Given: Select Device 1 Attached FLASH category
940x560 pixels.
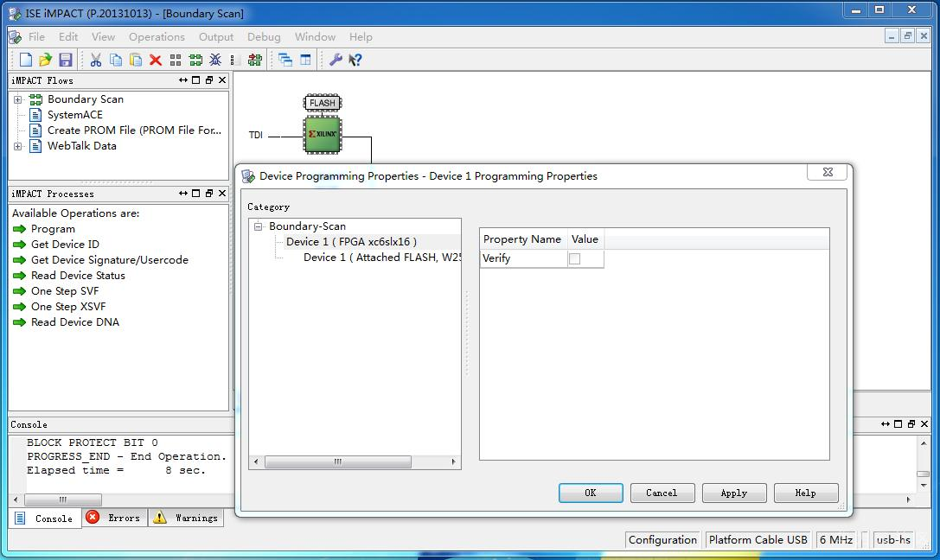Looking at the screenshot, I should [382, 258].
